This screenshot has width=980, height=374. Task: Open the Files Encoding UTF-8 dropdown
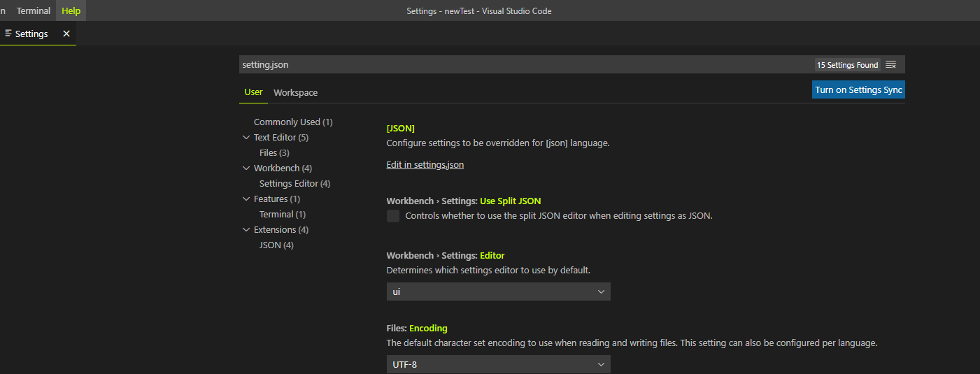click(498, 364)
